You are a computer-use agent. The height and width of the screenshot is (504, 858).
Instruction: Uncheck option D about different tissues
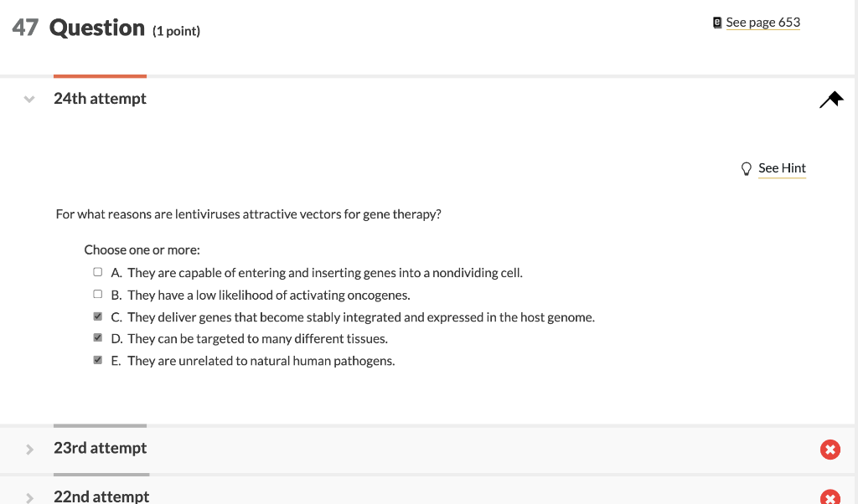click(98, 339)
